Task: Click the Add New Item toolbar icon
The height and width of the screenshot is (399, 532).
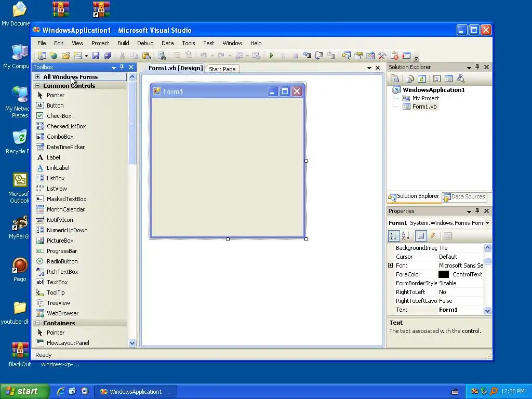Action: point(78,56)
